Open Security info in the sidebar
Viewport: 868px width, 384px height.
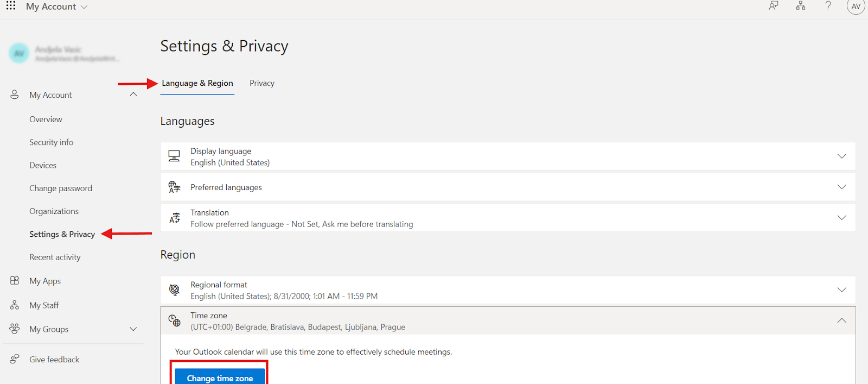pyautogui.click(x=51, y=142)
